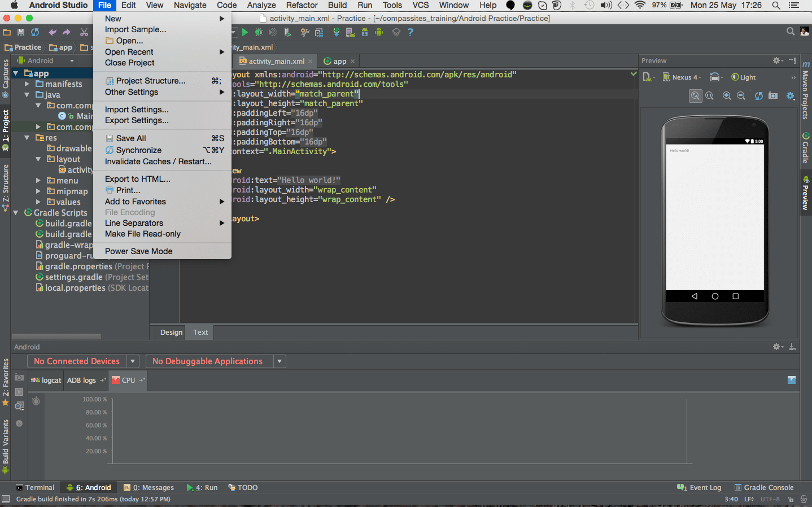
Task: Open the 4: Run tool window
Action: (x=202, y=488)
